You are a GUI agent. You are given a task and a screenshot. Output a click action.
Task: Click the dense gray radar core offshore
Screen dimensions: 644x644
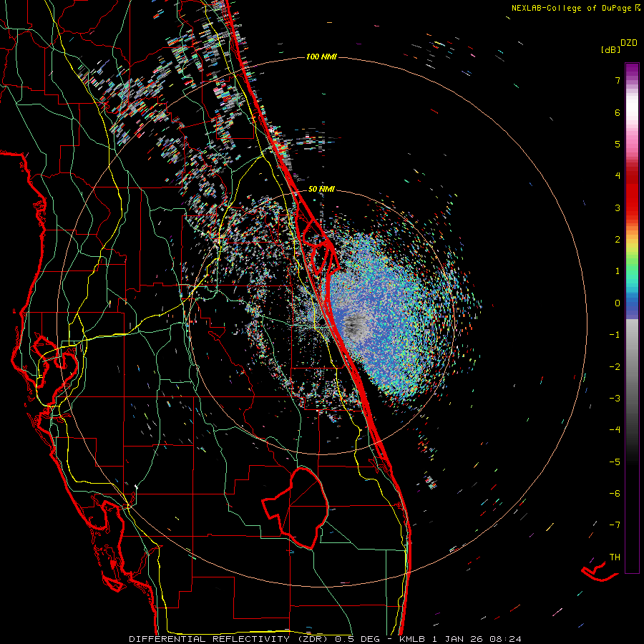click(x=354, y=326)
